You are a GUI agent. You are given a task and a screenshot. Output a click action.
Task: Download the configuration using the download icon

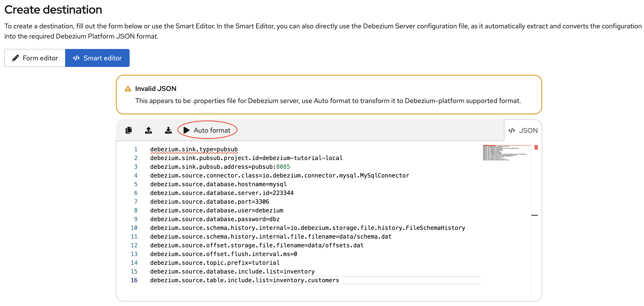coord(168,130)
